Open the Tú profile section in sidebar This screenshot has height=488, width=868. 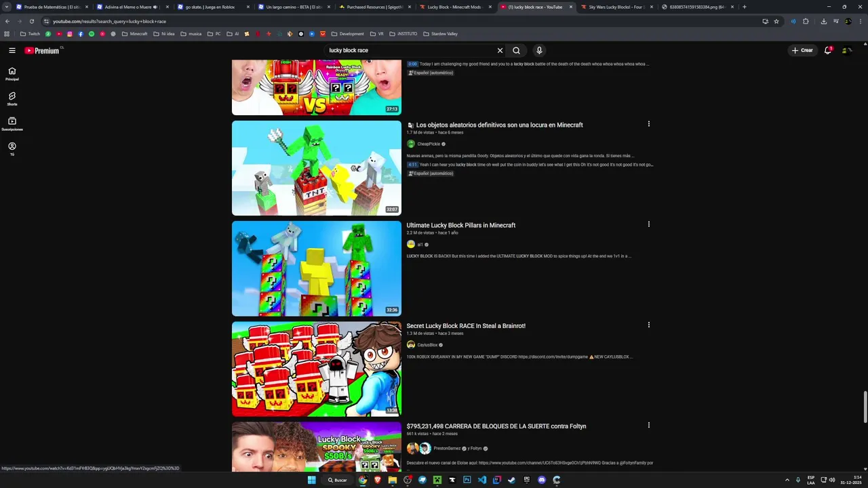click(12, 149)
